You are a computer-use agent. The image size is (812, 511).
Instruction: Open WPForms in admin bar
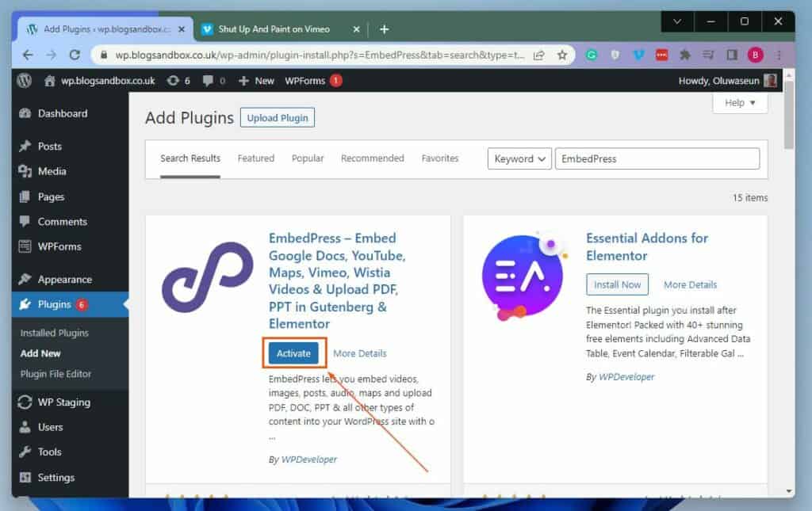[313, 81]
